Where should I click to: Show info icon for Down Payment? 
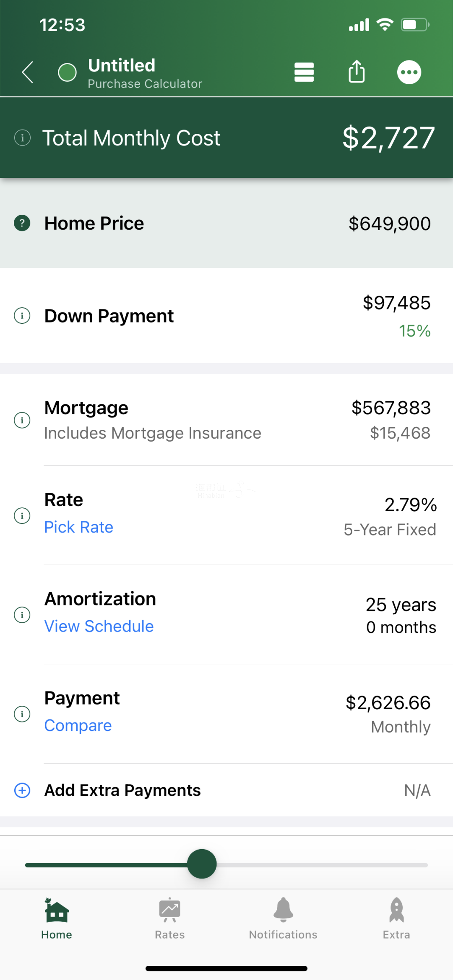[22, 315]
